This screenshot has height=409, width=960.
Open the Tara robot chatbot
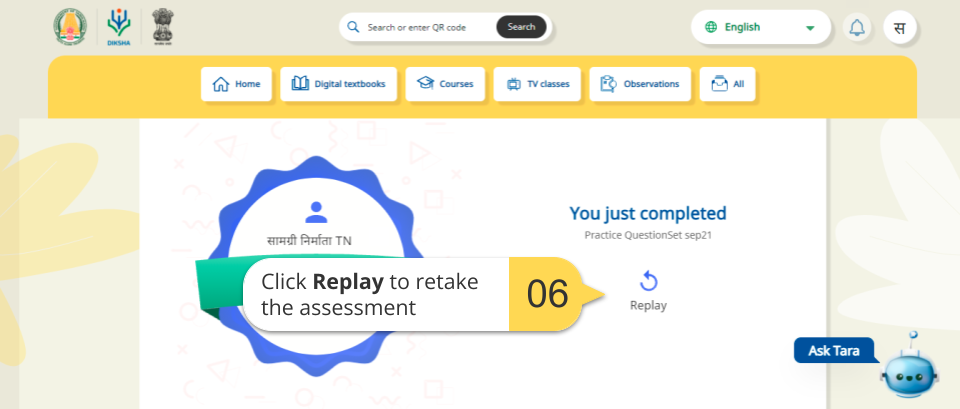tap(908, 366)
